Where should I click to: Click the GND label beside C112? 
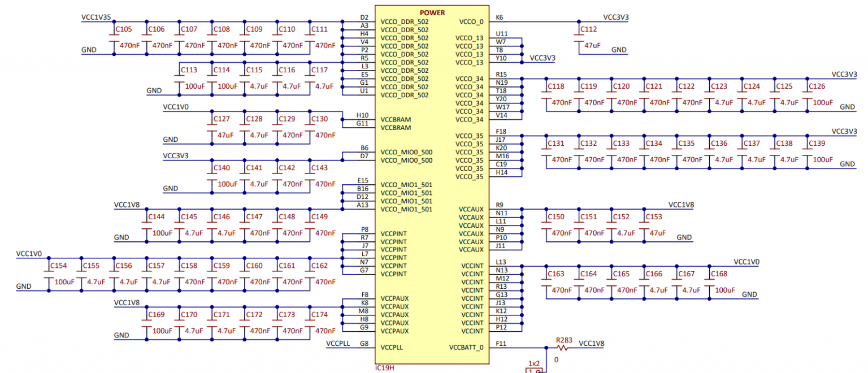click(619, 50)
